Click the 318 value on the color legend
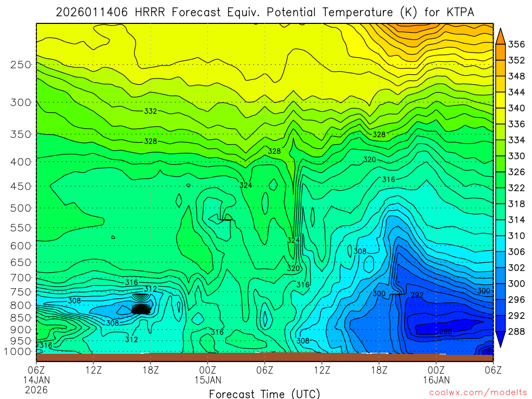Viewport: 532px width, 399px height. [516, 204]
